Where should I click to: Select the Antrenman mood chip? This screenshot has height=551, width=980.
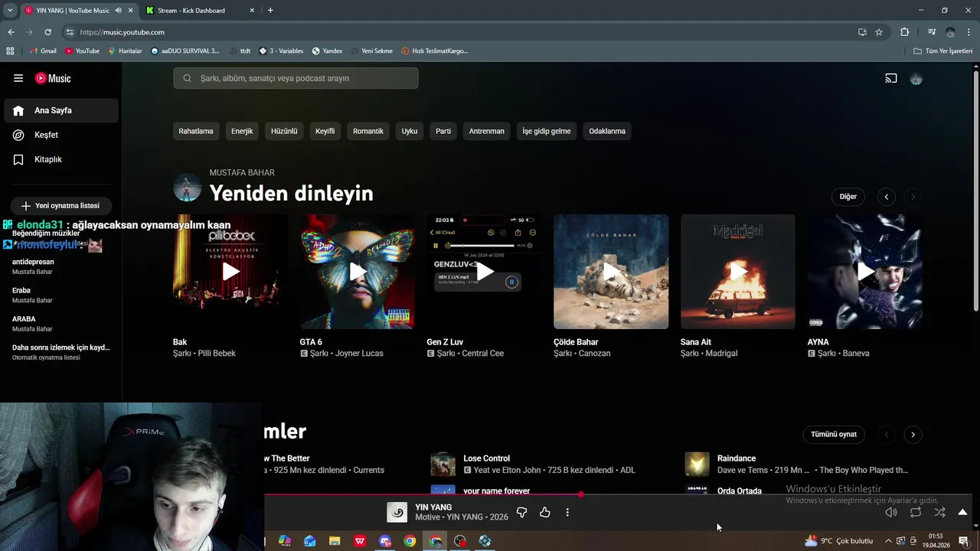point(487,131)
